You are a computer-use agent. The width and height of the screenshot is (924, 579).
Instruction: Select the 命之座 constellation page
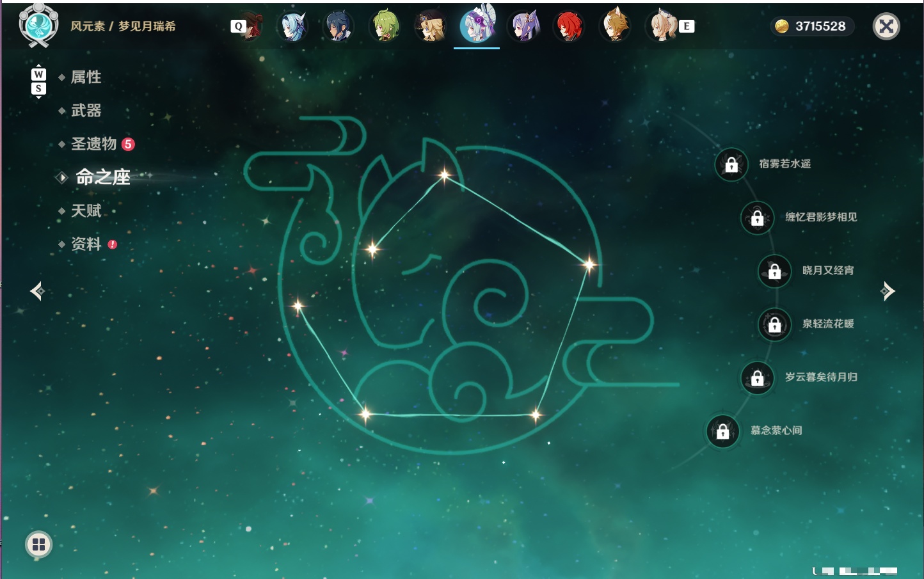(102, 177)
